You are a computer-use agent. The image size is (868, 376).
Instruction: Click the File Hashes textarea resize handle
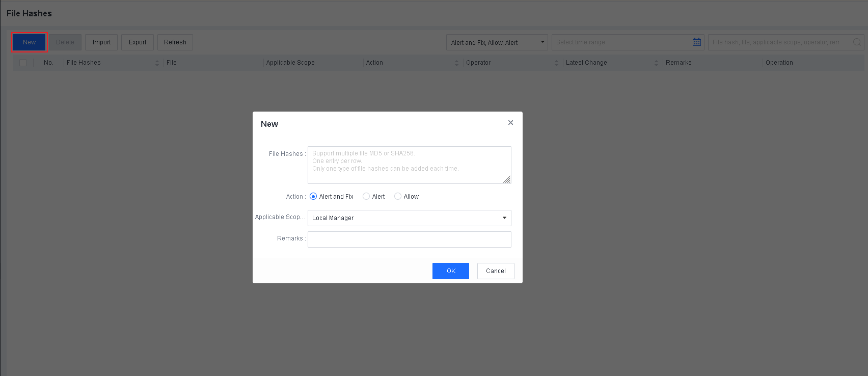pos(507,179)
